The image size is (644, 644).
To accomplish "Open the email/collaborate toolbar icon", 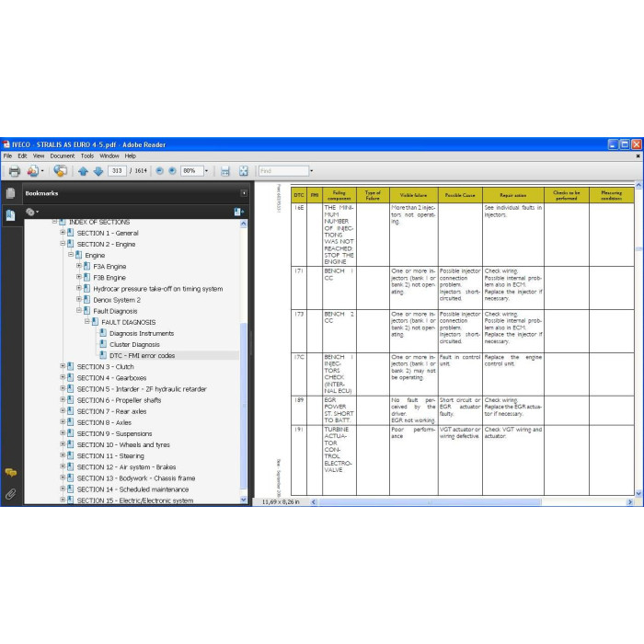I will [32, 171].
